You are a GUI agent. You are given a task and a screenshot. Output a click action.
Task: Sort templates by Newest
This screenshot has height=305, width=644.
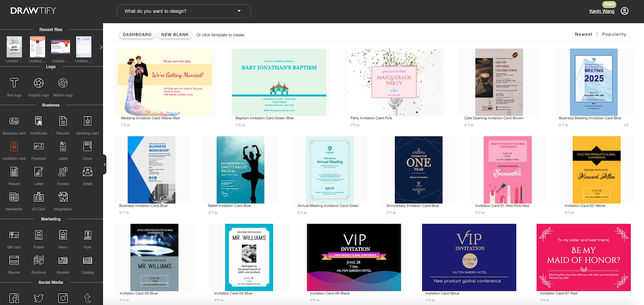(x=583, y=35)
